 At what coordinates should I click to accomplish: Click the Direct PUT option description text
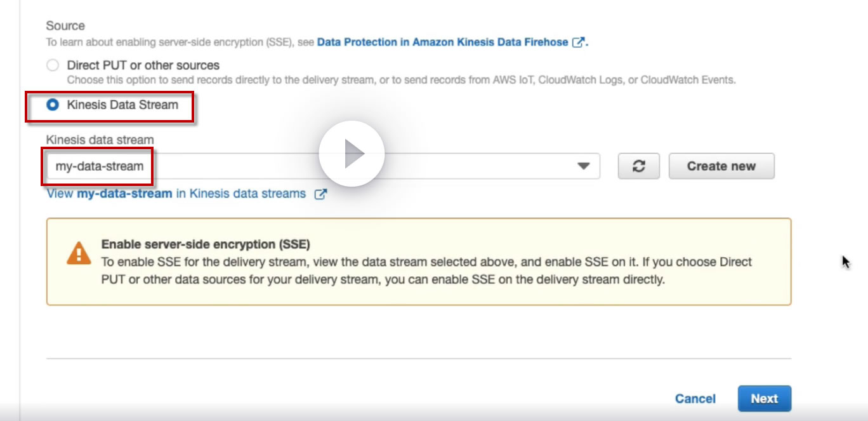click(x=401, y=81)
